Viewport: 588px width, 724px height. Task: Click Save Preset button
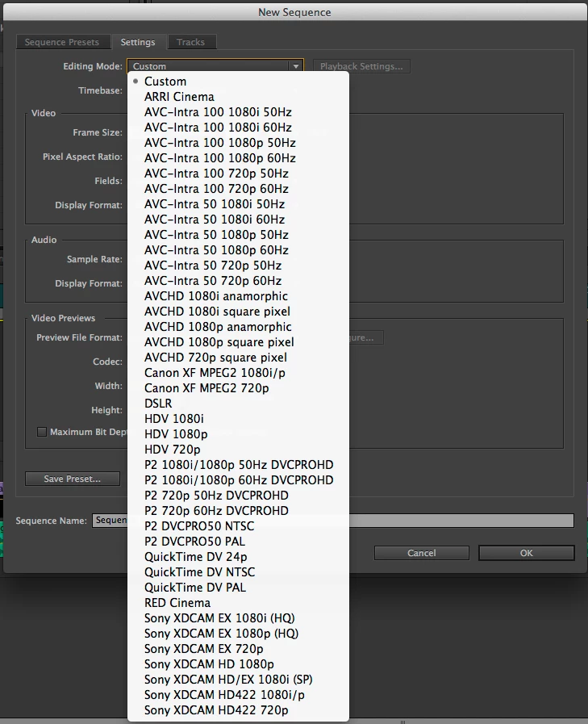pyautogui.click(x=73, y=479)
